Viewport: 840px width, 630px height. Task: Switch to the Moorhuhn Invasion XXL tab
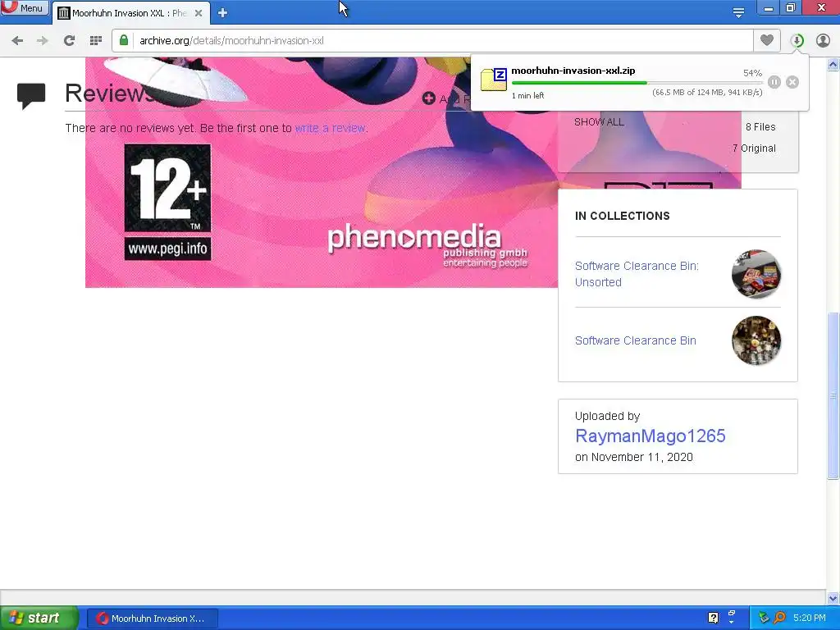coord(129,13)
